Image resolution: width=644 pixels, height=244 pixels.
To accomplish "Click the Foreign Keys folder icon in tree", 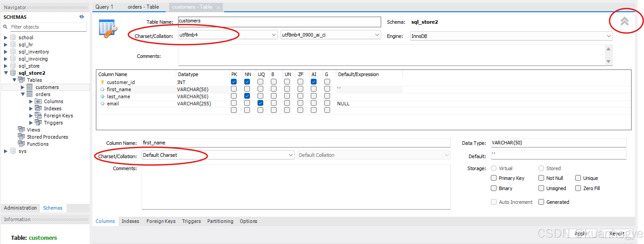I will tap(38, 116).
